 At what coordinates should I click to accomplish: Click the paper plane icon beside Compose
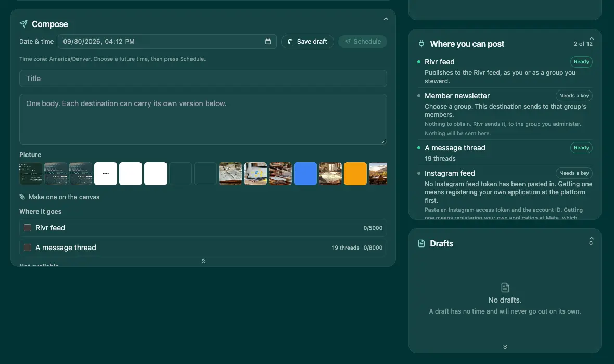pyautogui.click(x=23, y=24)
